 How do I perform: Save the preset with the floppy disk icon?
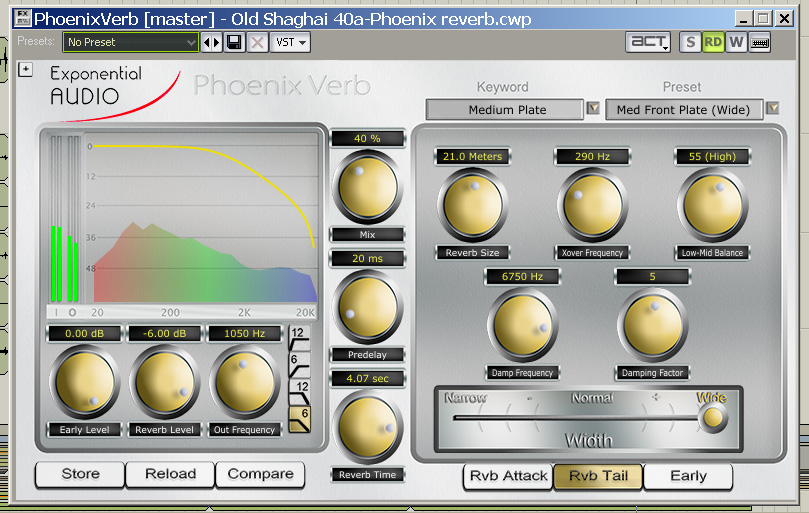(x=234, y=42)
